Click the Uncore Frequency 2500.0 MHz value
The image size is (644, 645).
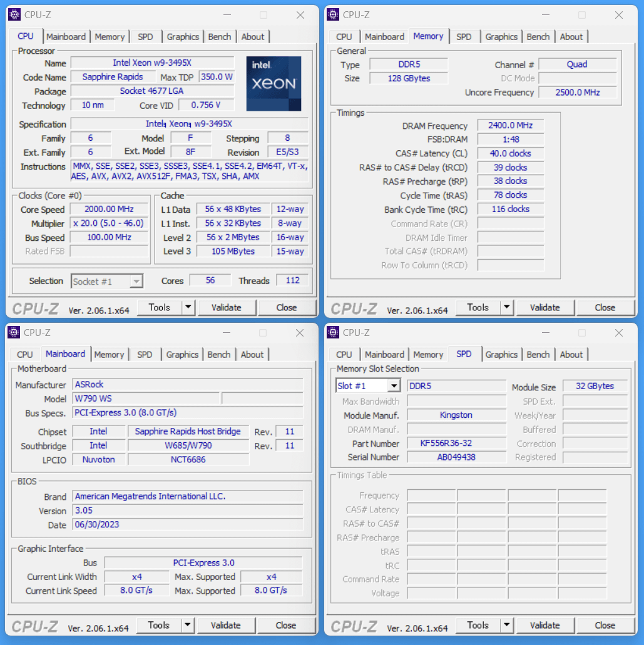pyautogui.click(x=578, y=92)
